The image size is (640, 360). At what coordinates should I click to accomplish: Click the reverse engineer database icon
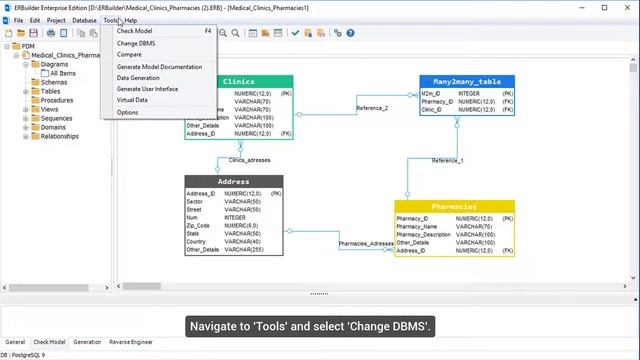pos(321,33)
